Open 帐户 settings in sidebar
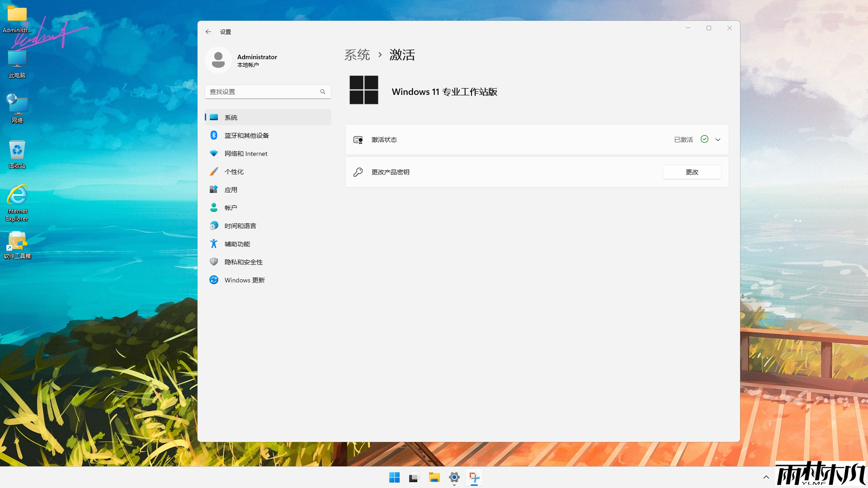868x488 pixels. coord(231,207)
